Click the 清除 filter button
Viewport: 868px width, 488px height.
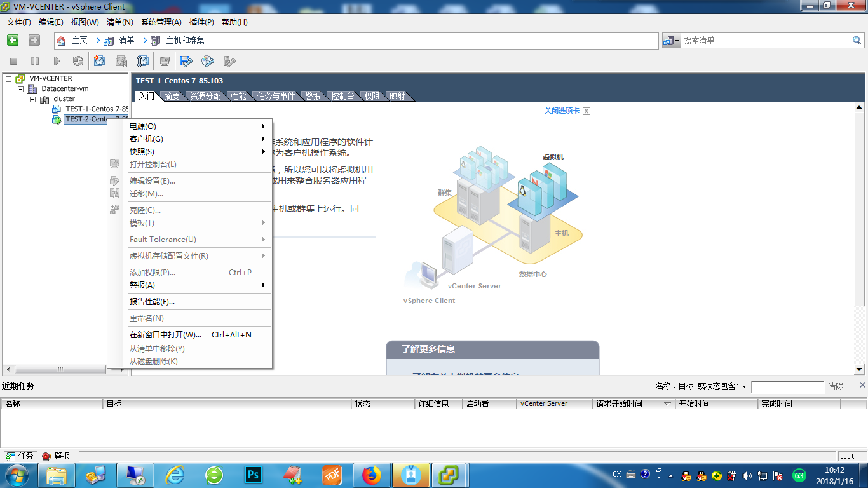pyautogui.click(x=836, y=386)
